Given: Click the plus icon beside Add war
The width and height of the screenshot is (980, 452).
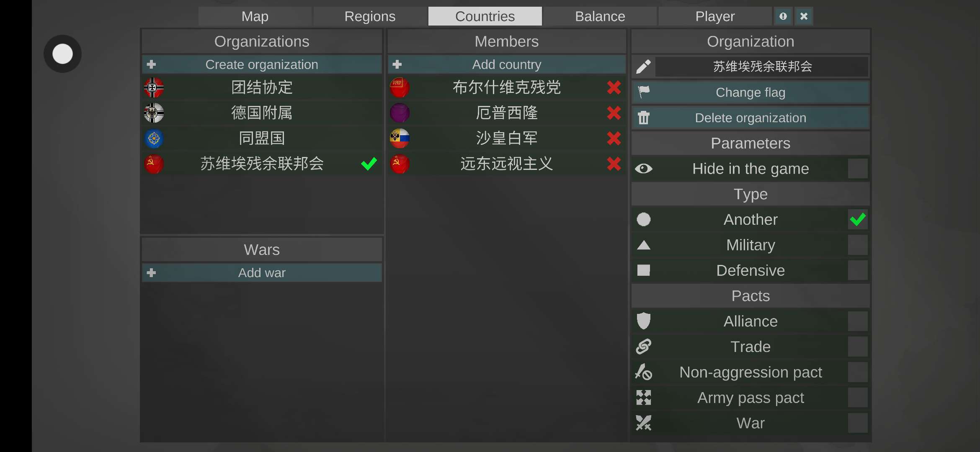Looking at the screenshot, I should tap(152, 273).
